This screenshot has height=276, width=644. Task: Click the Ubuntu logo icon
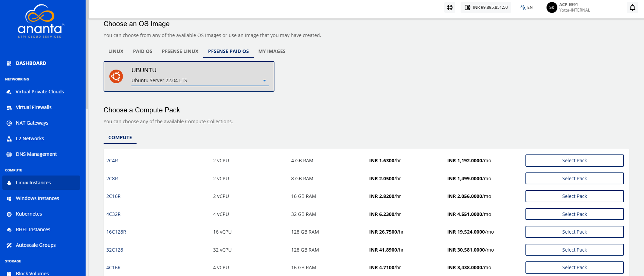(116, 76)
